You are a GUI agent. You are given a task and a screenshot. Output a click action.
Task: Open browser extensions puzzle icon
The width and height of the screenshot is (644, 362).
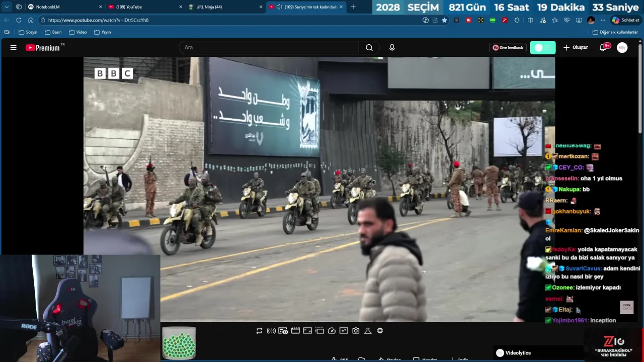click(x=517, y=20)
